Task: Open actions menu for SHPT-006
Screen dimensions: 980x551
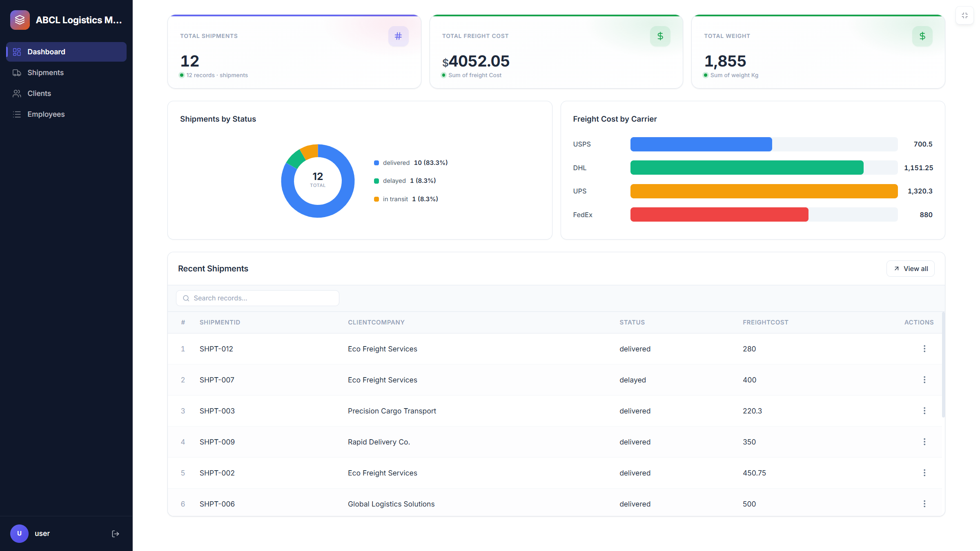Action: click(x=924, y=504)
